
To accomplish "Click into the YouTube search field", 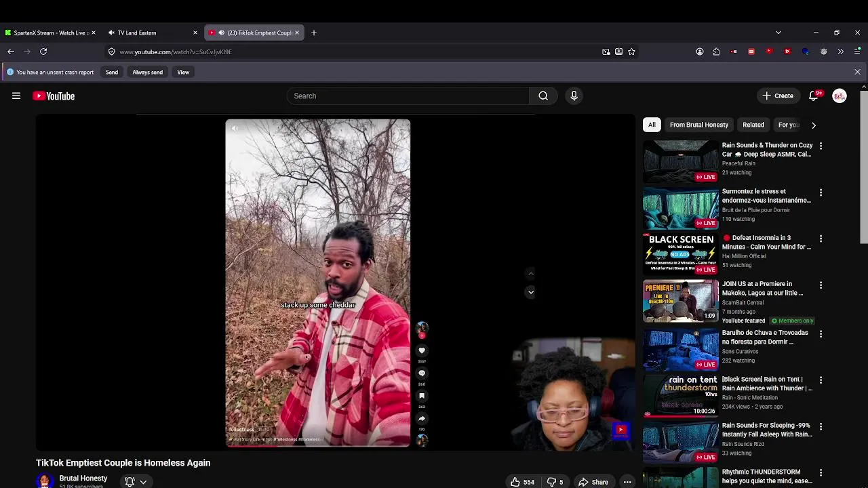I will tap(408, 96).
